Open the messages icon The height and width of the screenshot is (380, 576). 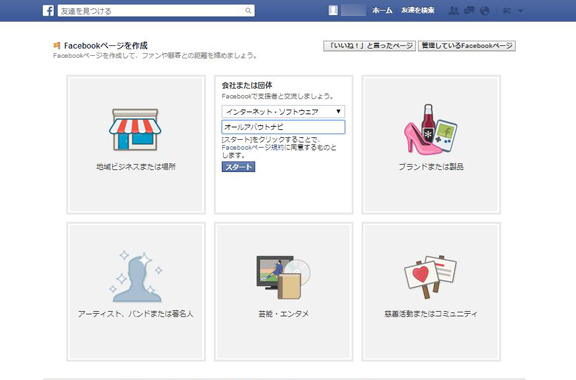pyautogui.click(x=469, y=11)
